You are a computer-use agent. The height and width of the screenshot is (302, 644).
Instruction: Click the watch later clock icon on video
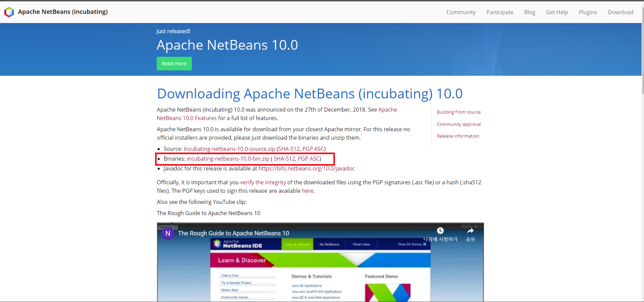pyautogui.click(x=440, y=231)
